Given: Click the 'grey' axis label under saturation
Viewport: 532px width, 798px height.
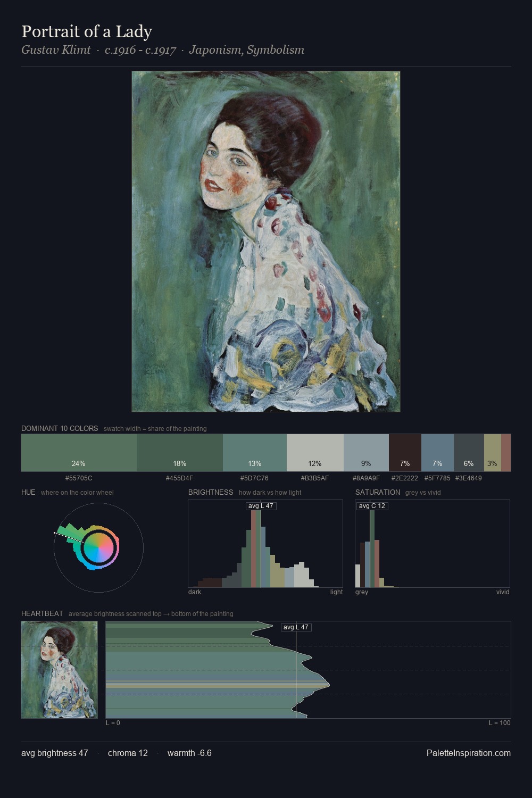Looking at the screenshot, I should tap(362, 592).
